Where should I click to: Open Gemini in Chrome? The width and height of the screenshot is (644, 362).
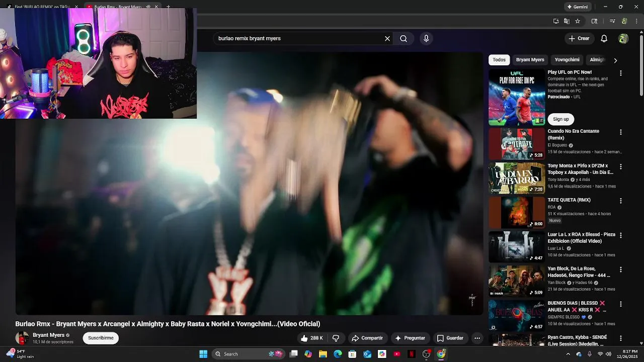[577, 7]
